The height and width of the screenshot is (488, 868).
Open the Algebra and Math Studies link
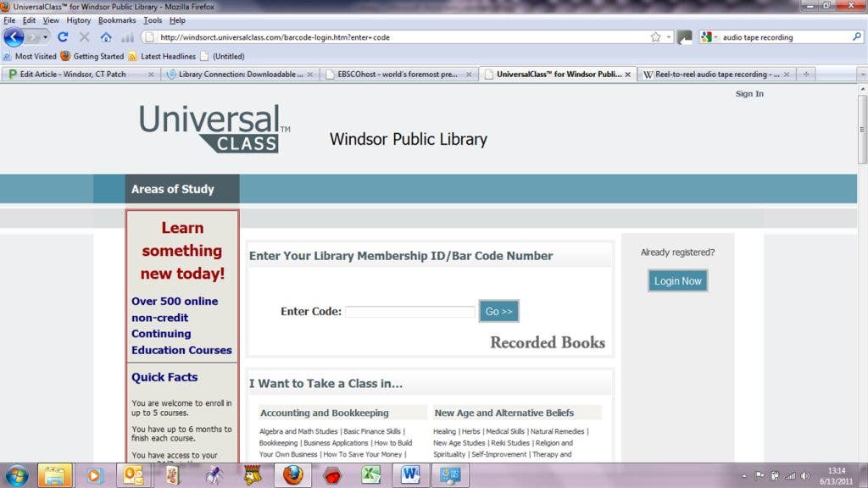pos(298,431)
